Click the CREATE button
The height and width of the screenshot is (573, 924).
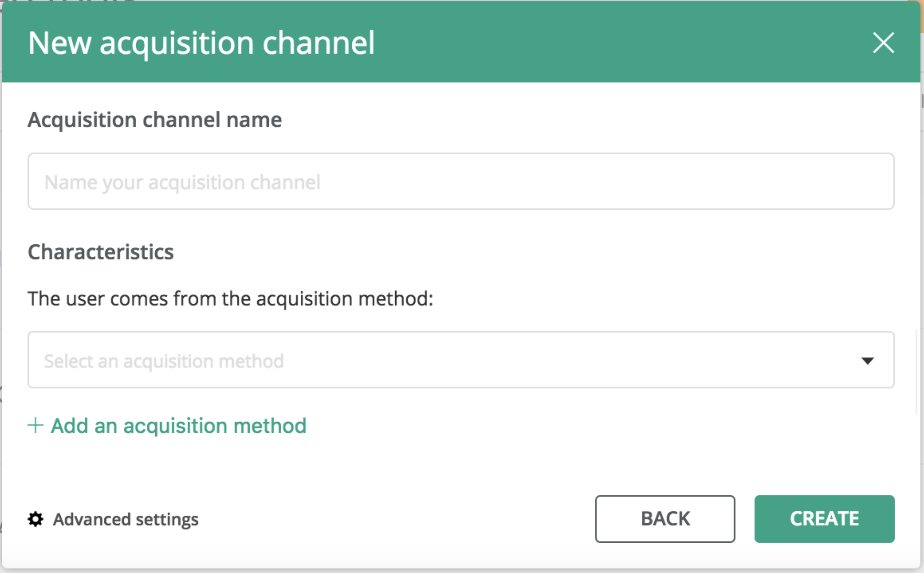click(824, 519)
